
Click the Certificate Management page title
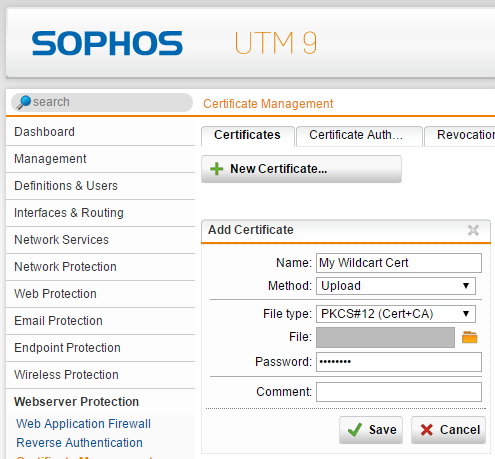click(268, 104)
